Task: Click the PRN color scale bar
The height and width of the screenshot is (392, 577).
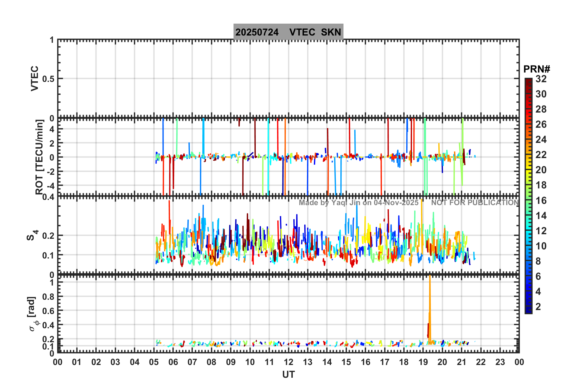Action: point(528,196)
